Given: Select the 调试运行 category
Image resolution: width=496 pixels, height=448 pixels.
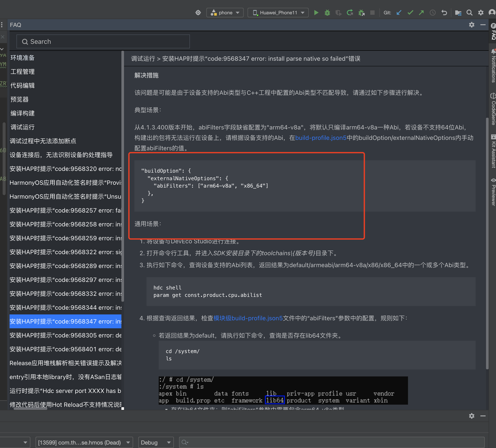Looking at the screenshot, I should (22, 127).
